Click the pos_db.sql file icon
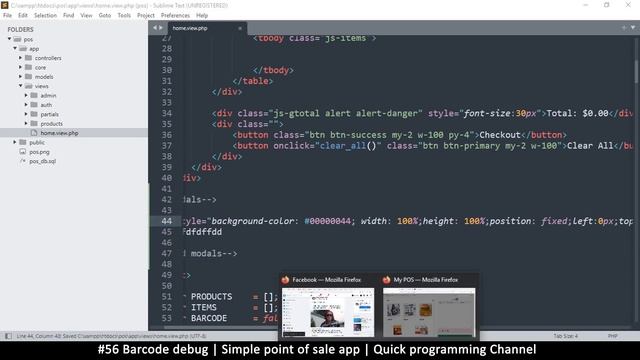640x360 pixels. (23, 161)
